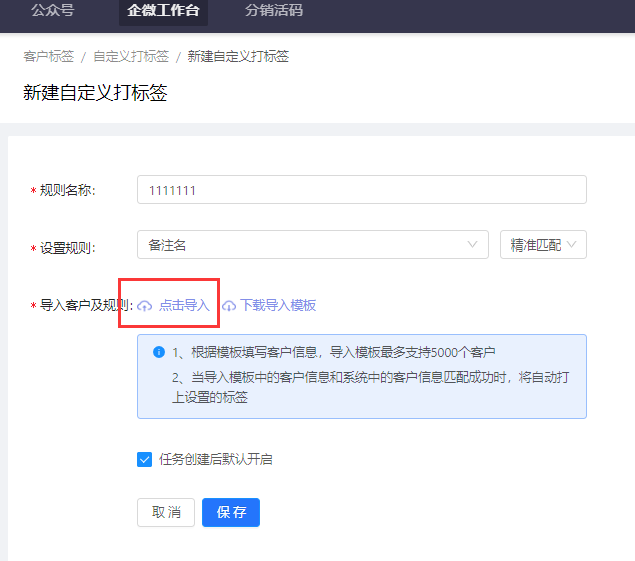Click 下载导入模板 link
This screenshot has width=635, height=561.
(x=278, y=305)
